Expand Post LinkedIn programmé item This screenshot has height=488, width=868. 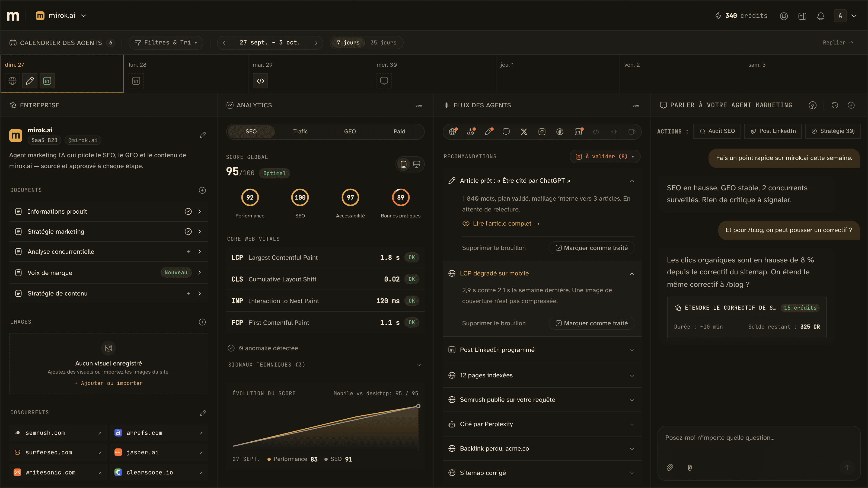542,350
